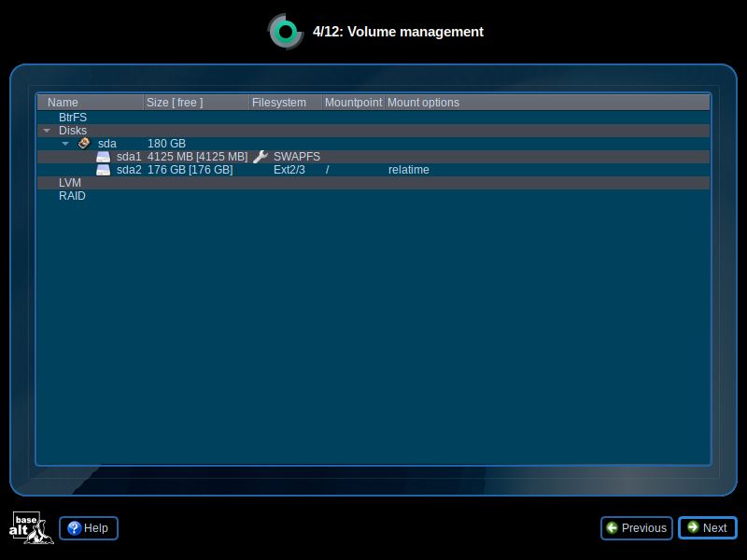Select the sda1 partition name

pyautogui.click(x=129, y=157)
